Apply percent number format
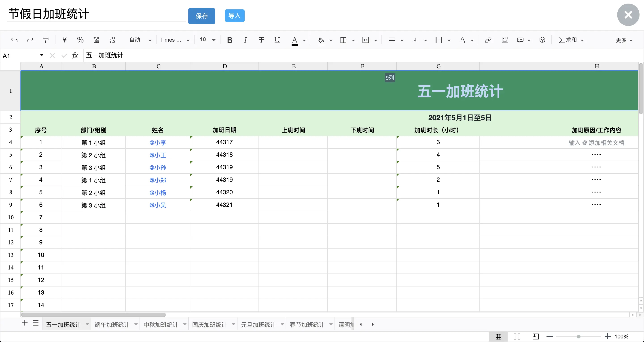Image resolution: width=644 pixels, height=342 pixels. point(80,40)
